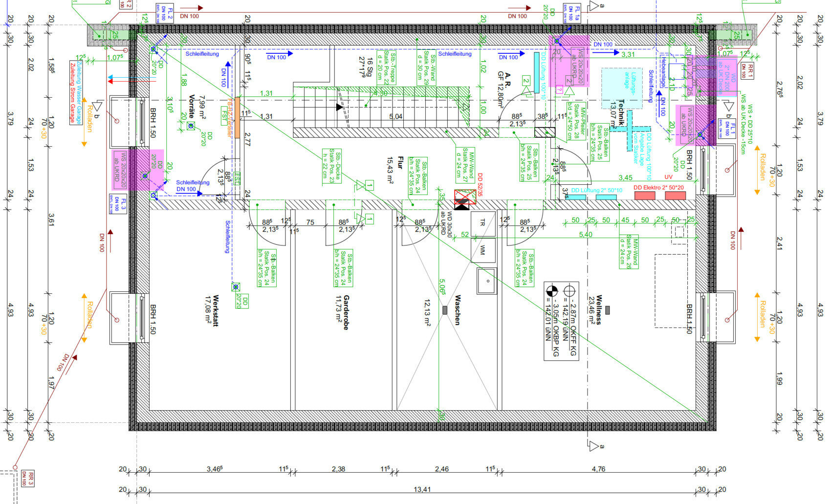Select the sink symbol in Waschen room
Image resolution: width=831 pixels, height=504 pixels.
tap(487, 281)
